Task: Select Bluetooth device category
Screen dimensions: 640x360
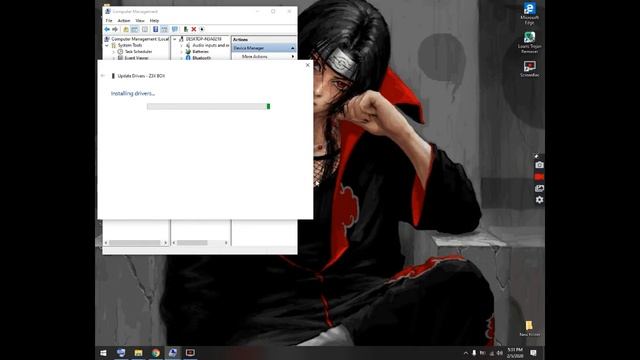Action: click(x=202, y=58)
